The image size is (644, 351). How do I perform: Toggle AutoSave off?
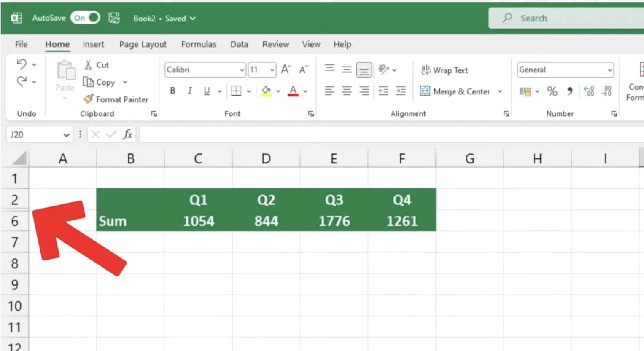(x=85, y=18)
